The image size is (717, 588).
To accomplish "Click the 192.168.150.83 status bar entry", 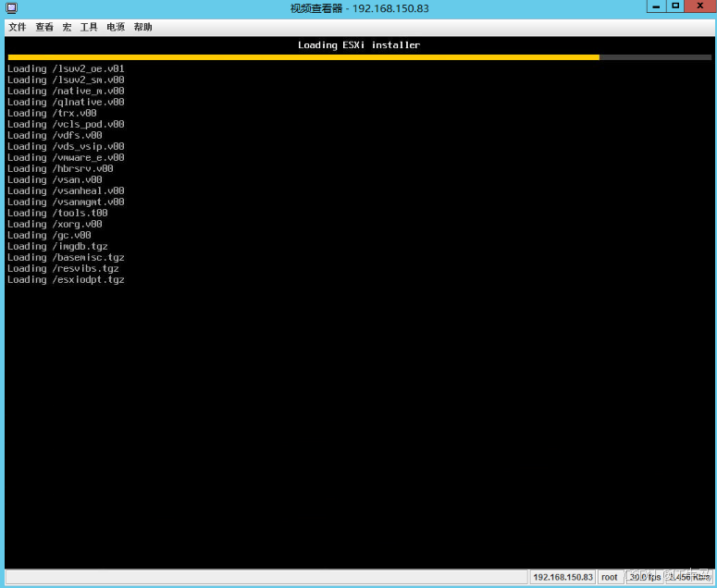I will tap(562, 577).
